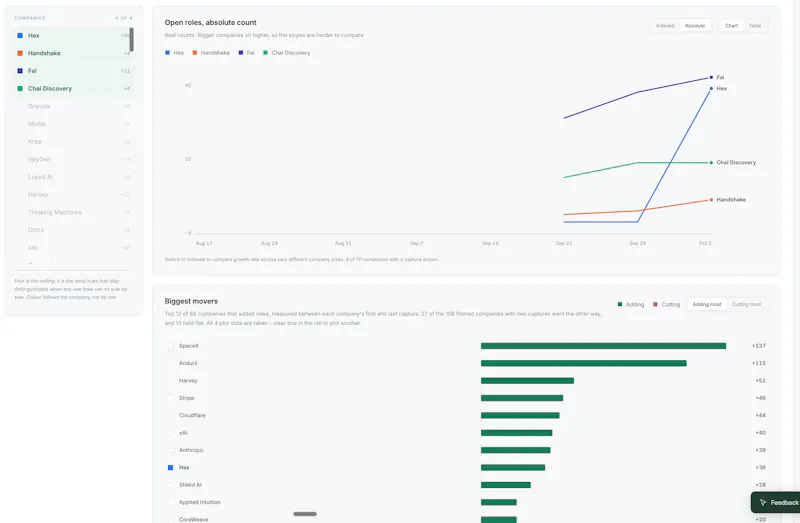
Task: Click the Cloudflare +44 bar
Action: point(520,415)
